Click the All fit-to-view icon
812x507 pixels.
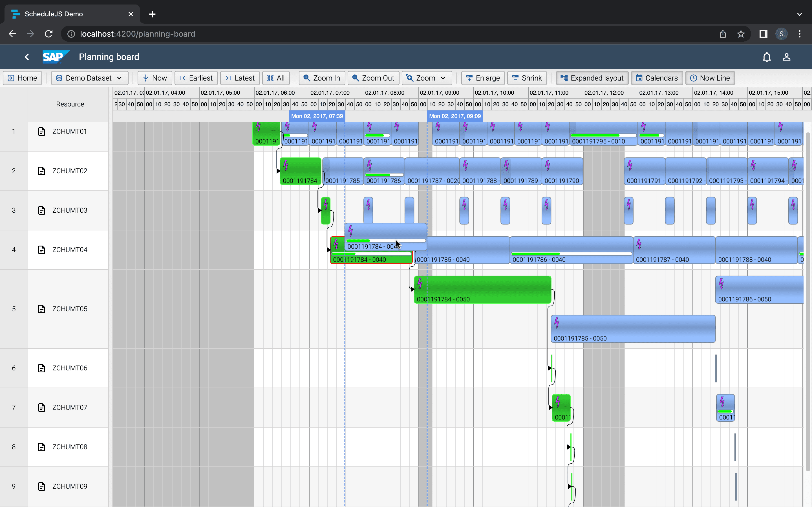[x=270, y=78]
